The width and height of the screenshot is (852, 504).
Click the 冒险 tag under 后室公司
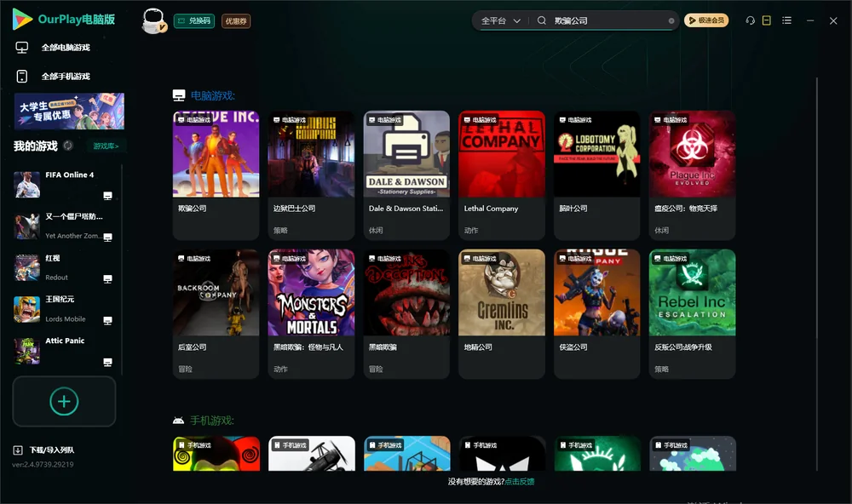tap(185, 369)
